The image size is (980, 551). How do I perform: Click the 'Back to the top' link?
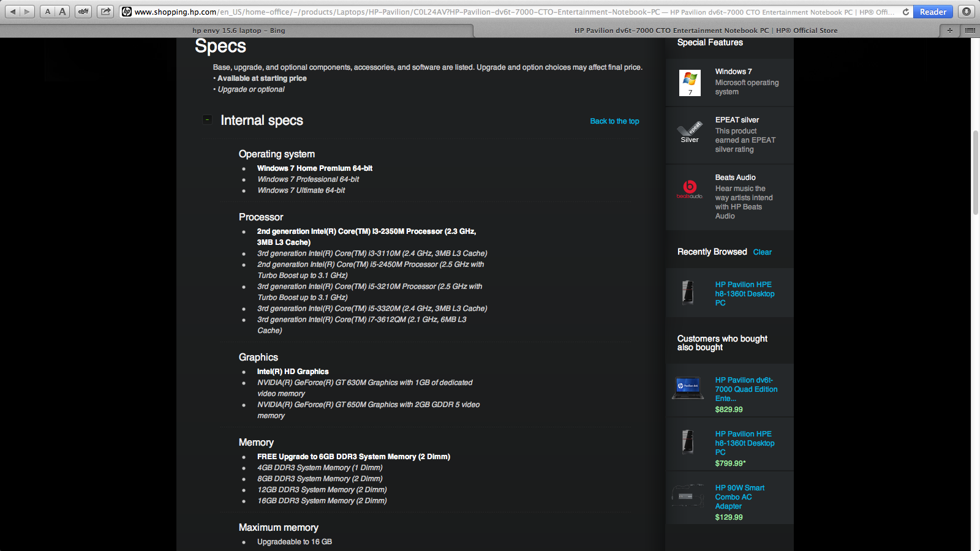pos(614,121)
